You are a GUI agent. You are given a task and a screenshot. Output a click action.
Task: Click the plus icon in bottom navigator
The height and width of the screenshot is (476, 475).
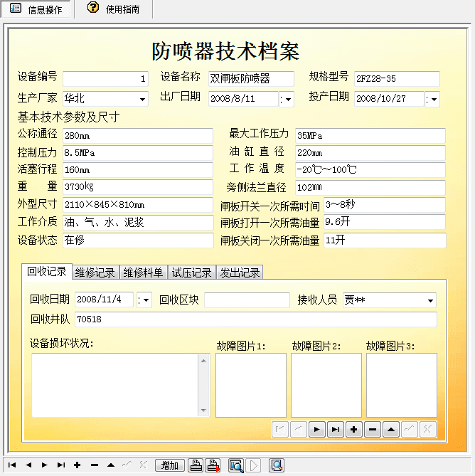pos(77,465)
